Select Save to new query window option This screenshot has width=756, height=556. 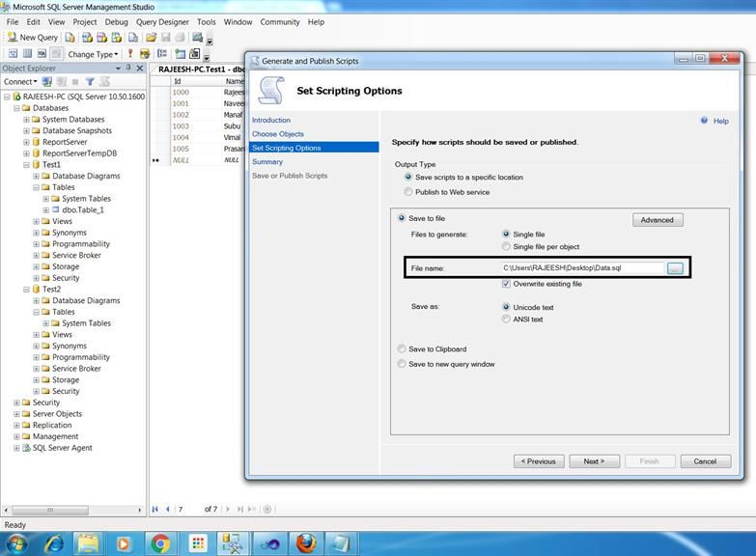click(401, 364)
